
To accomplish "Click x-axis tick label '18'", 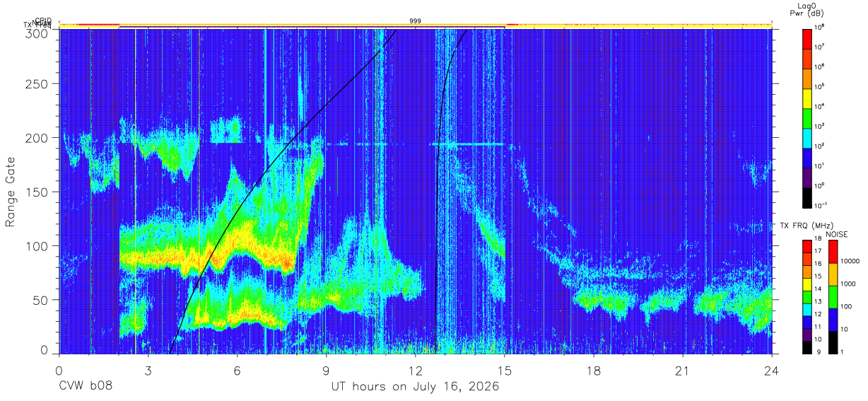I will (594, 371).
